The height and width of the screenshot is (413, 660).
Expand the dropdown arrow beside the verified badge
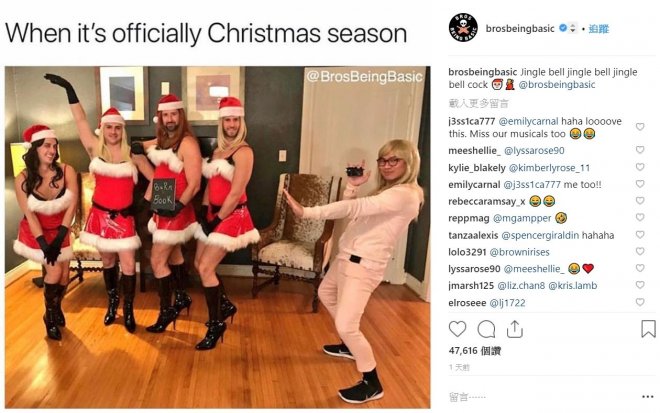(x=572, y=29)
